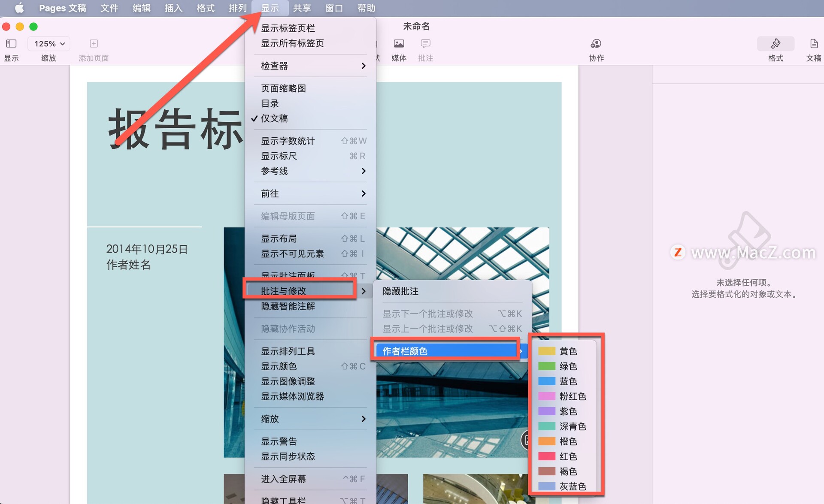This screenshot has width=824, height=504.
Task: Toggle 隐藏智能注解
Action: [x=310, y=306]
